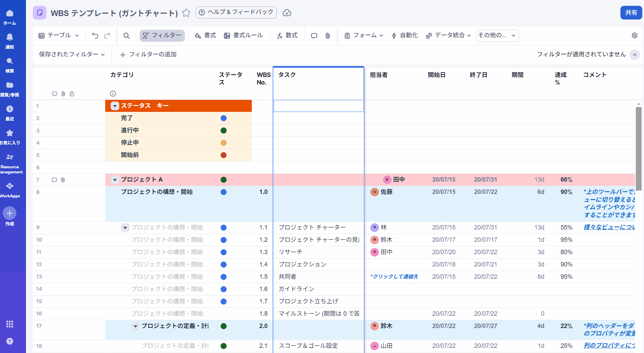Click the orange 停止中 status dot

point(223,143)
